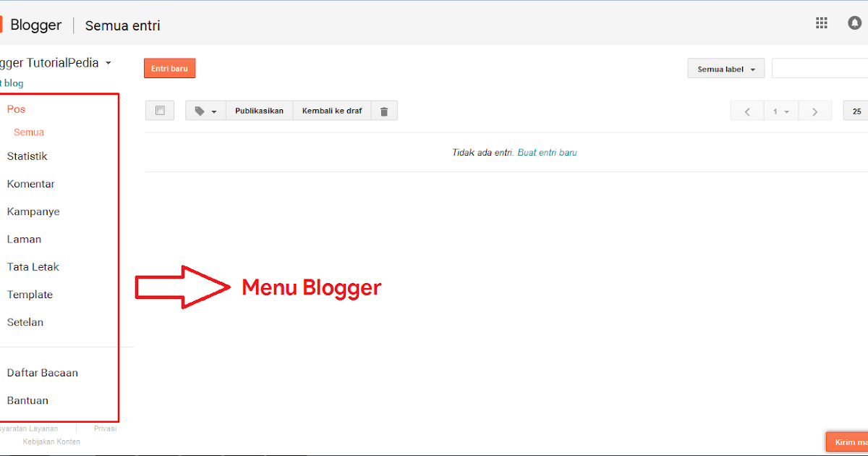This screenshot has width=868, height=456.
Task: Go to Statistik in the sidebar
Action: pyautogui.click(x=27, y=156)
